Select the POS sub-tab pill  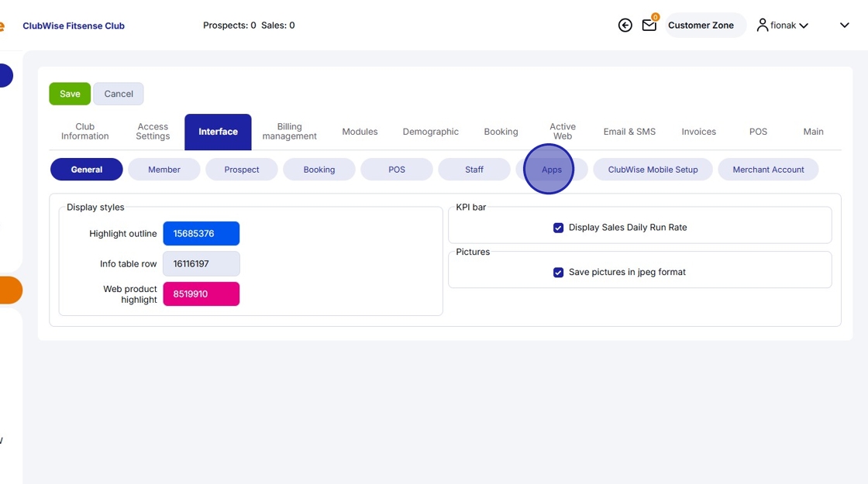click(x=396, y=170)
